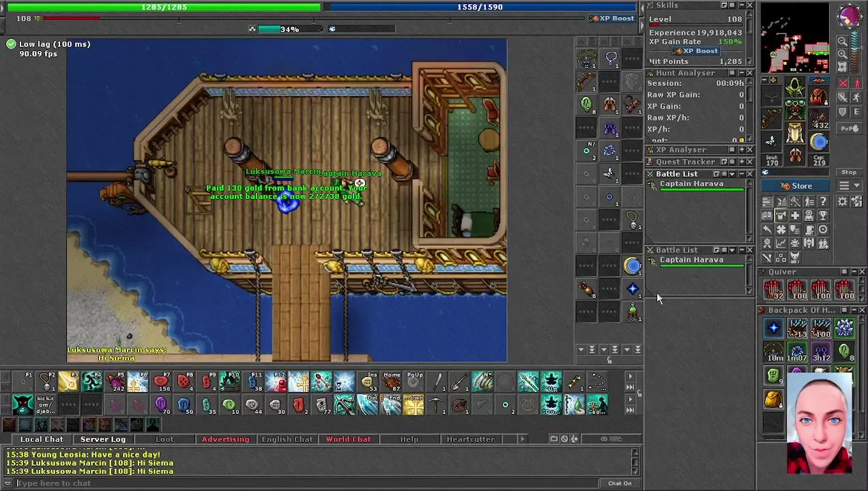
Task: Open the chat mode dropdown beside input
Action: click(x=8, y=483)
